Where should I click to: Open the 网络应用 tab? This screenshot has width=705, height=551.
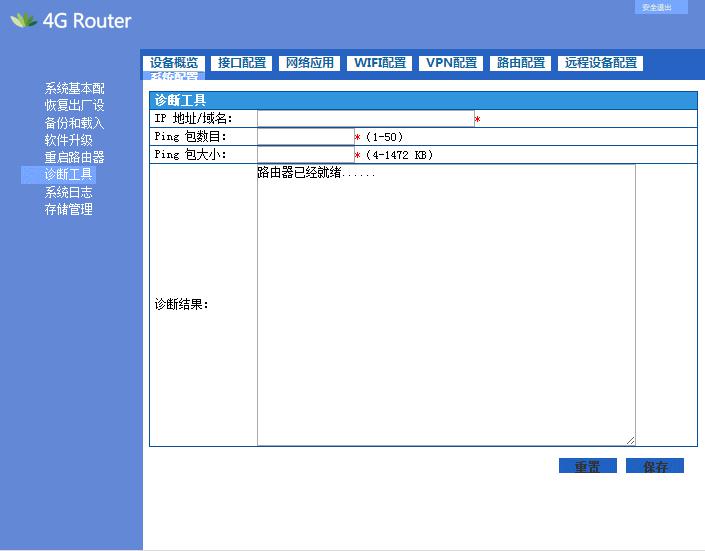(x=310, y=63)
